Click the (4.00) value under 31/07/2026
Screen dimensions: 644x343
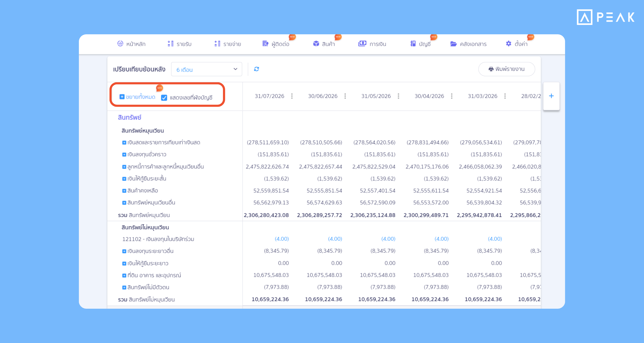(x=282, y=239)
